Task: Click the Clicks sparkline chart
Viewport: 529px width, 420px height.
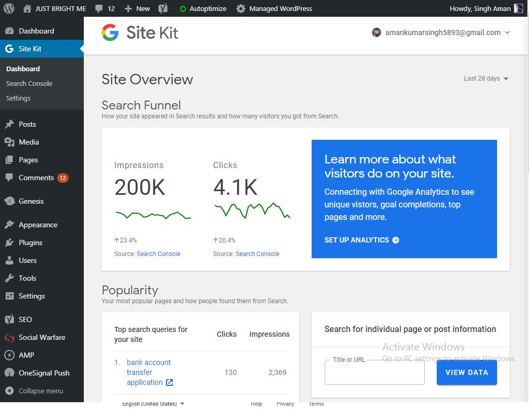Action: [252, 211]
